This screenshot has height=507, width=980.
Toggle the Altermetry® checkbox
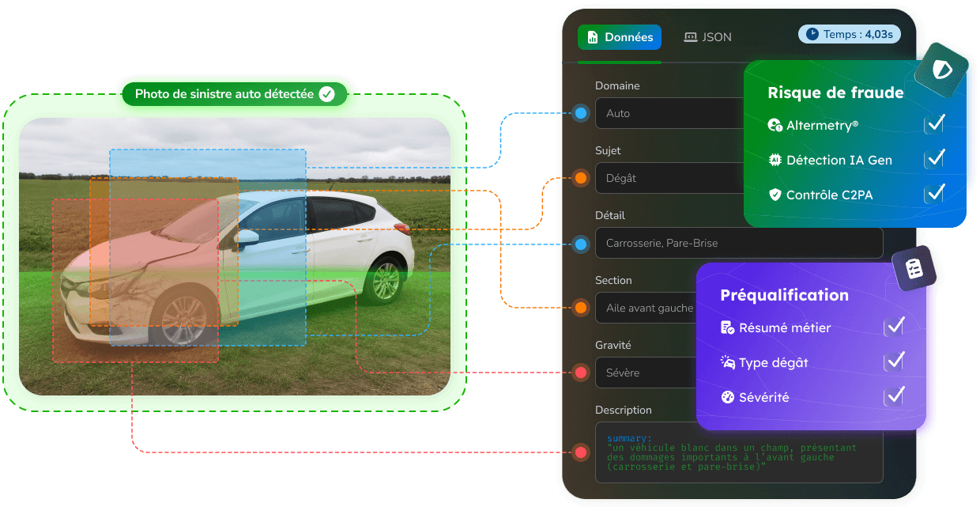(x=935, y=124)
